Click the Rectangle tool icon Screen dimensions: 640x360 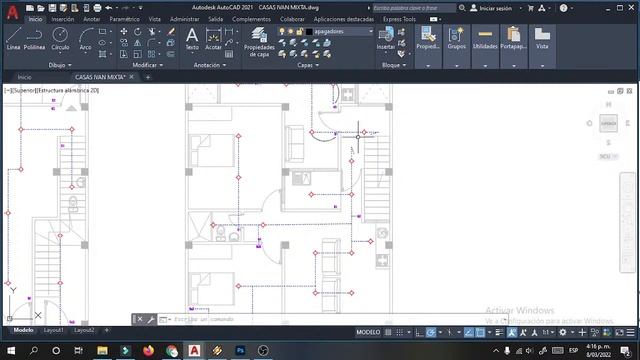(102, 31)
